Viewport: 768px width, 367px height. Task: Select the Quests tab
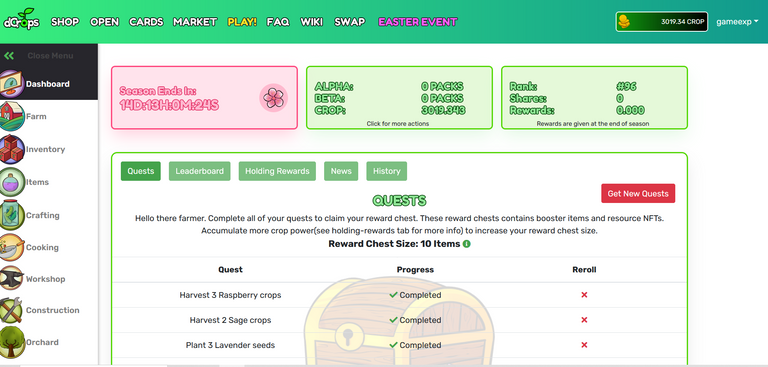coord(141,171)
